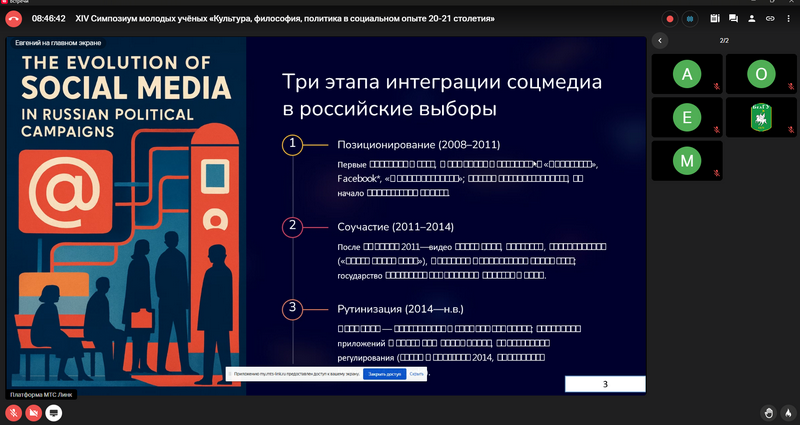Unmute the microphone in bottom bar
Image resolution: width=800 pixels, height=425 pixels.
(14, 412)
